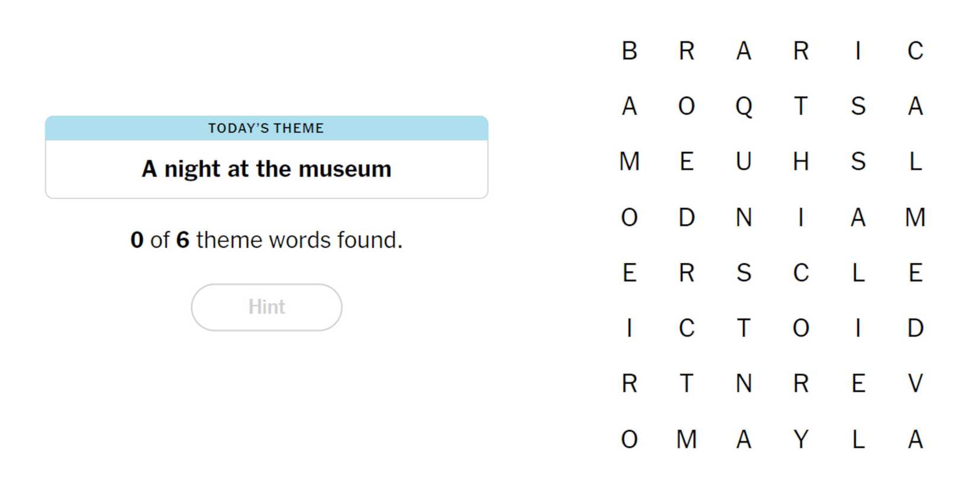
Task: Select the letter Y in the bottom row
Action: [801, 440]
